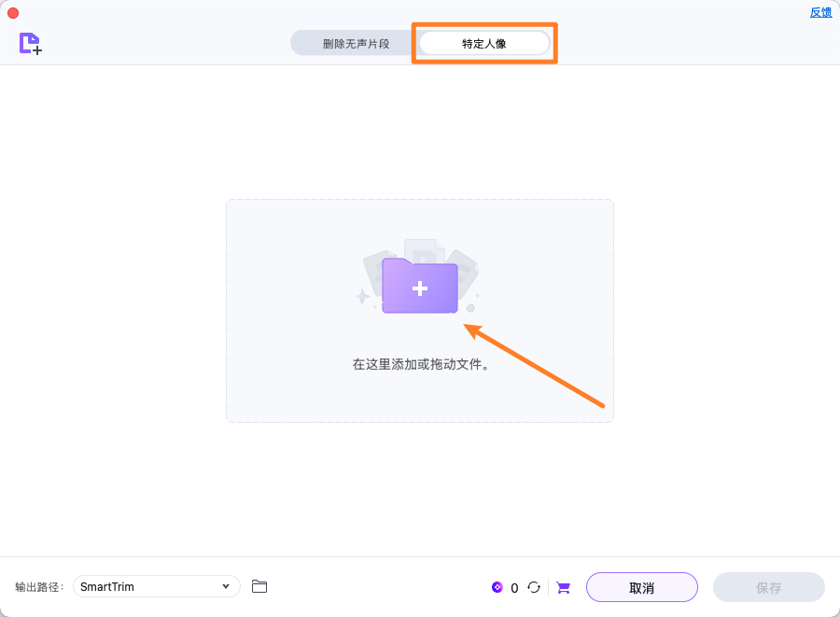Select the 特定人像 tab
Viewport: 840px width, 617px height.
484,42
